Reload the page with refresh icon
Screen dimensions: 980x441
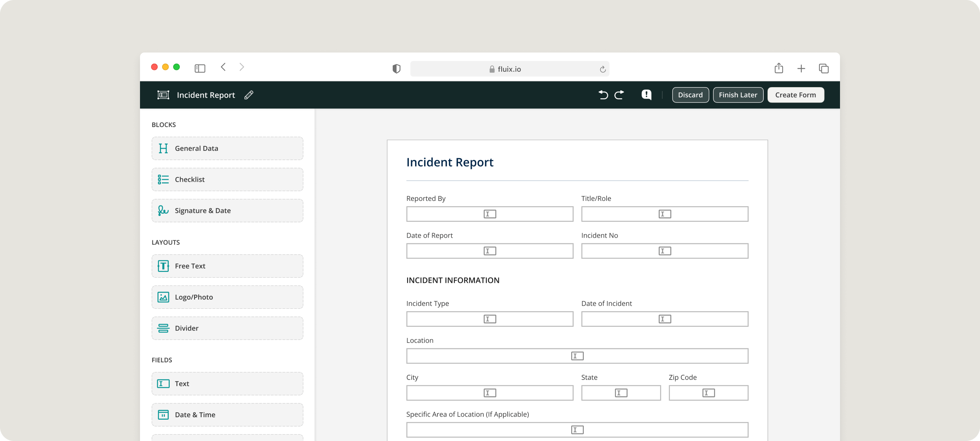(603, 69)
